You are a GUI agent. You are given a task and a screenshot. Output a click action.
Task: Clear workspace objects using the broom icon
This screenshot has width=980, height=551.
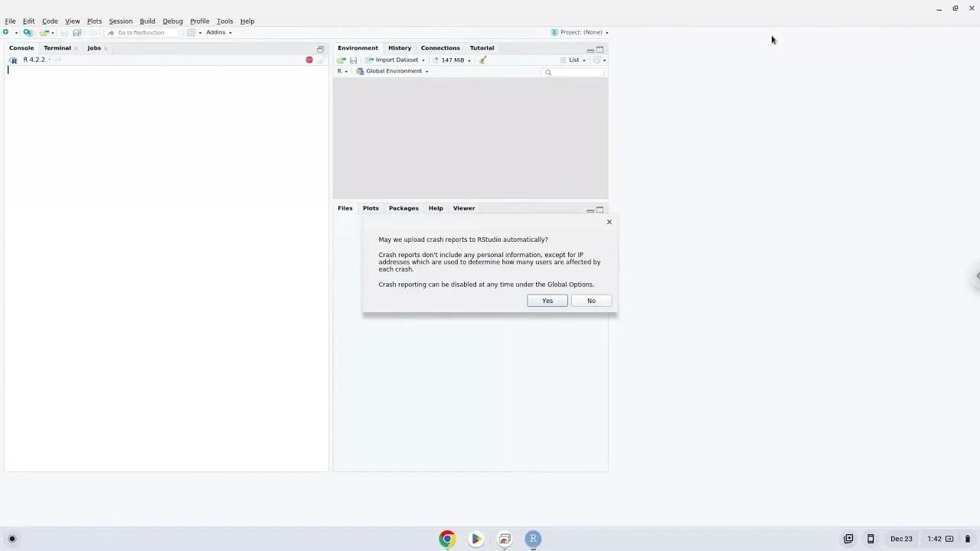[482, 60]
